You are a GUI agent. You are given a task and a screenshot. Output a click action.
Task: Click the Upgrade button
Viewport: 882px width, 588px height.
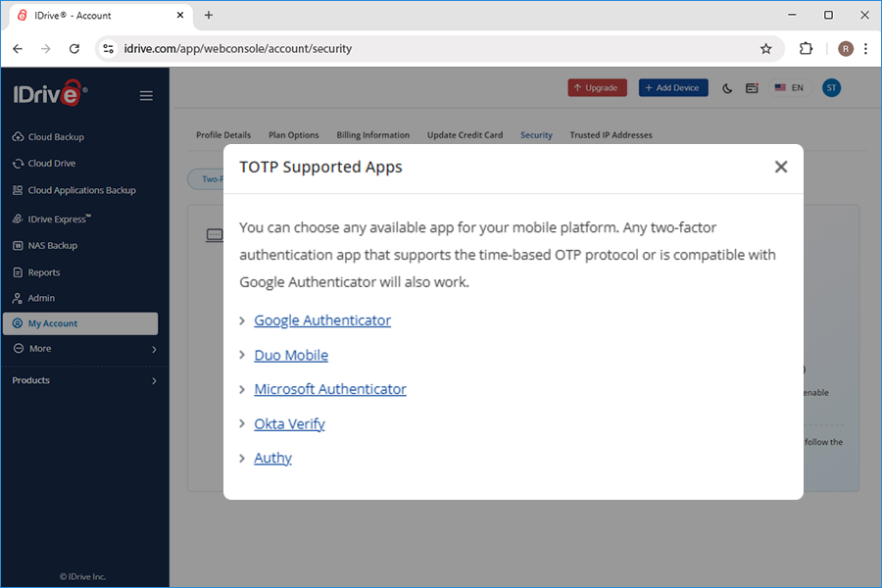click(598, 88)
